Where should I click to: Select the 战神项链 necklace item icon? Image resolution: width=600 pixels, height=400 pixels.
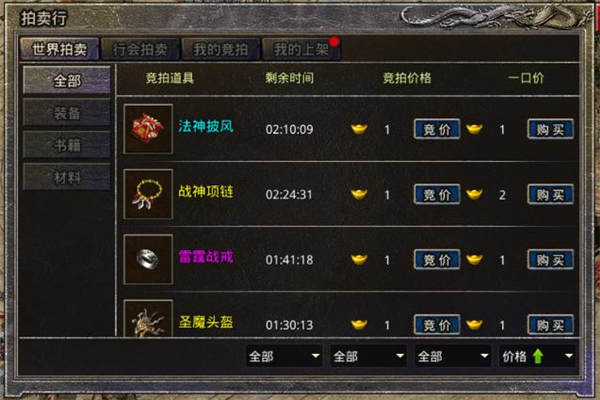148,194
